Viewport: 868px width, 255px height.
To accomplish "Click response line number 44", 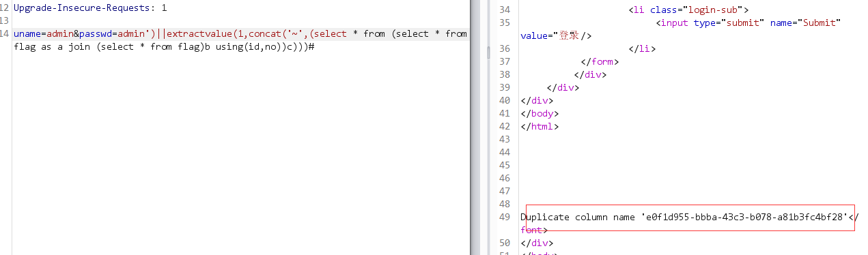I will [504, 152].
